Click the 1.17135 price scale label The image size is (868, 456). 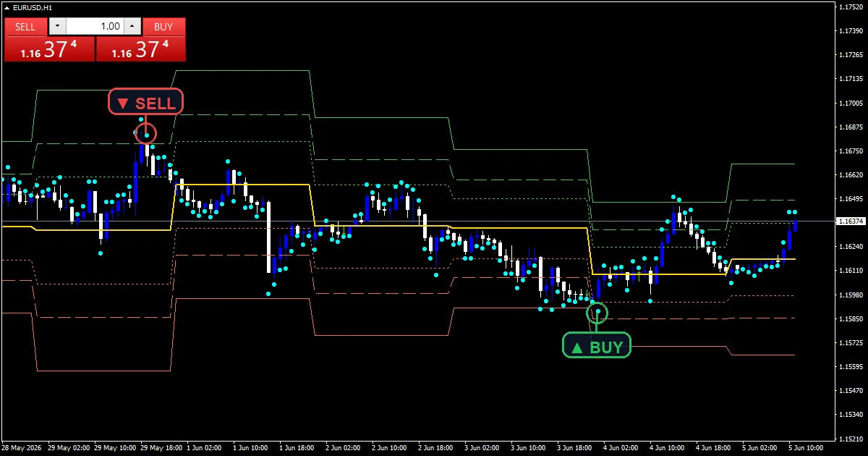(851, 78)
